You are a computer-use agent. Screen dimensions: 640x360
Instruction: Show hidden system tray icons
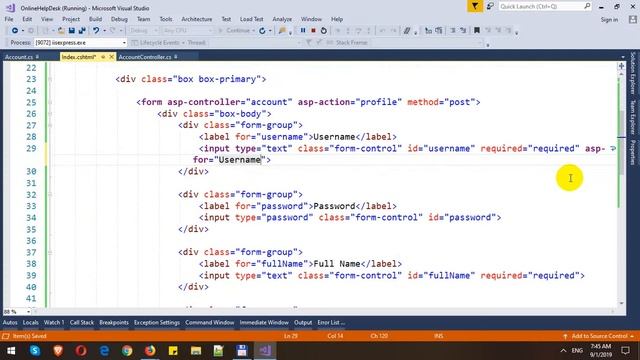[x=563, y=351]
